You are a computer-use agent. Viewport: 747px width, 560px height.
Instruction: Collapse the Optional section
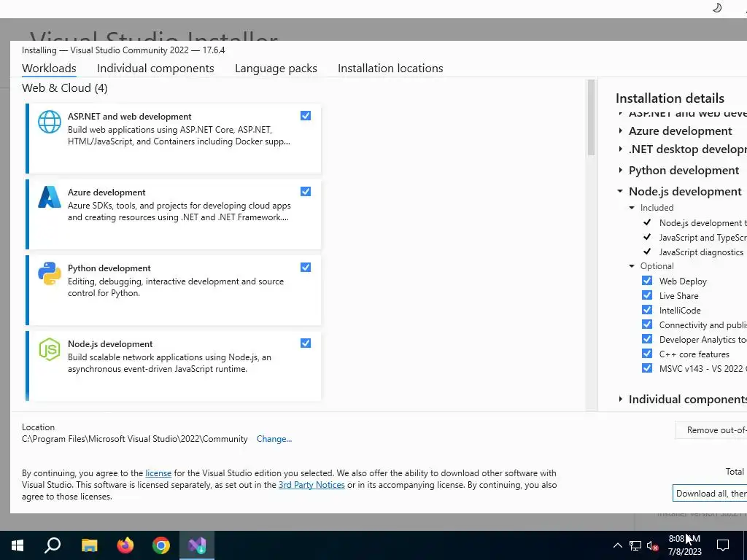coord(632,266)
